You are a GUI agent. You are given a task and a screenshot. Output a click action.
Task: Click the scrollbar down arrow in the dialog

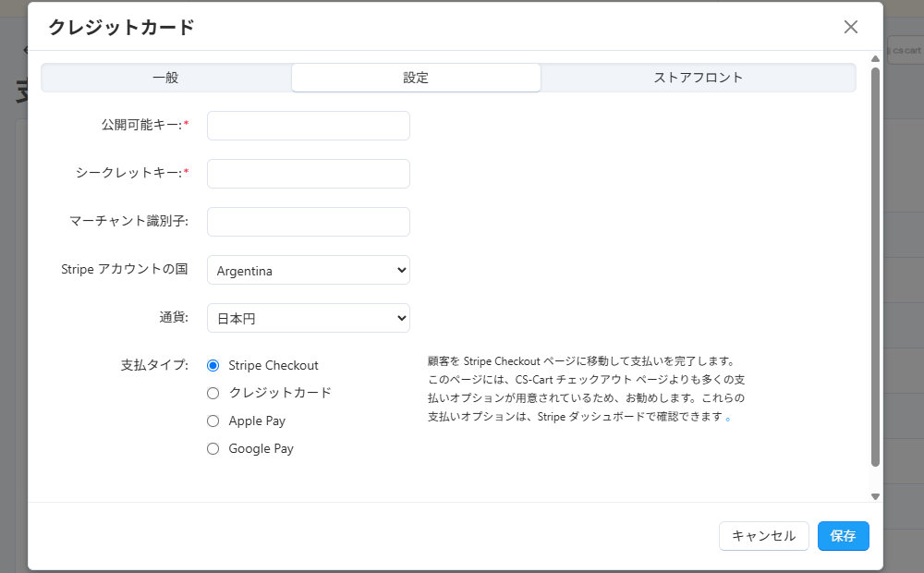click(x=875, y=496)
